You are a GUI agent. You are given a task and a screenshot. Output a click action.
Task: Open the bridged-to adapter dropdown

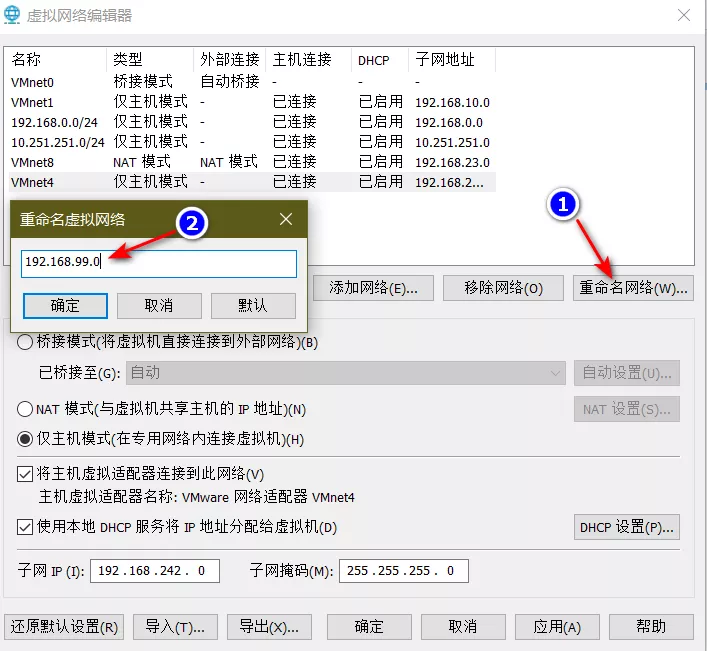tap(345, 373)
